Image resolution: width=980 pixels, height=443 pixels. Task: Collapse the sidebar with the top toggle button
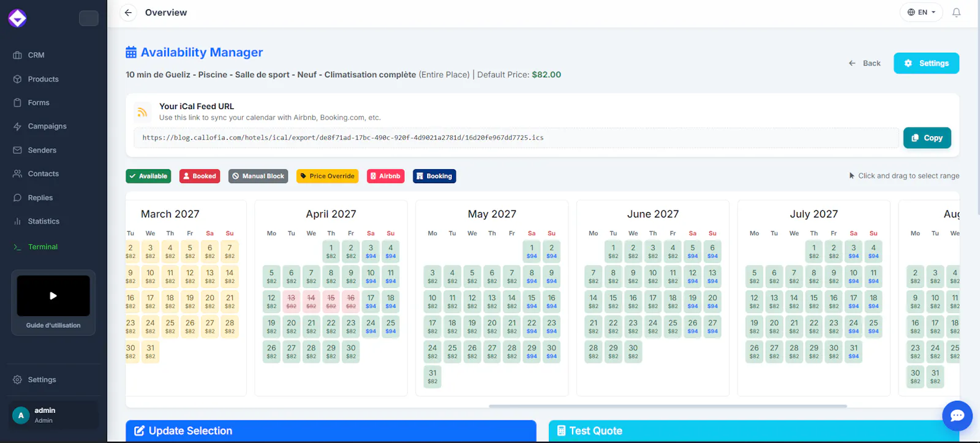(89, 18)
